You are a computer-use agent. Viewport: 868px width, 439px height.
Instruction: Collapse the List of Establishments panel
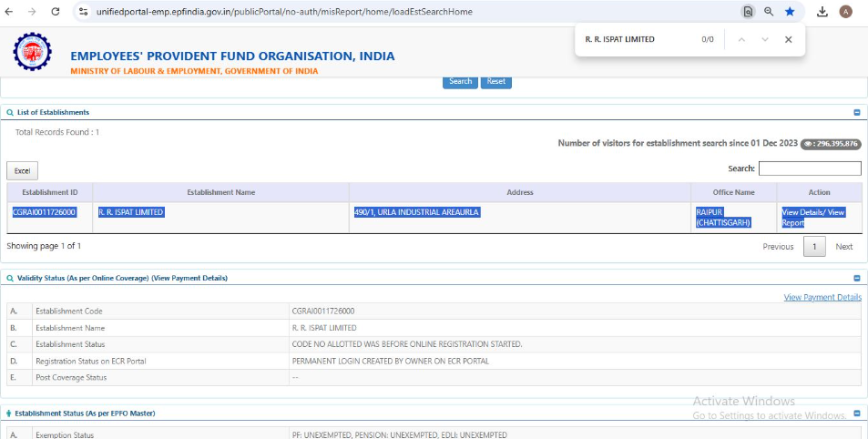coord(857,112)
